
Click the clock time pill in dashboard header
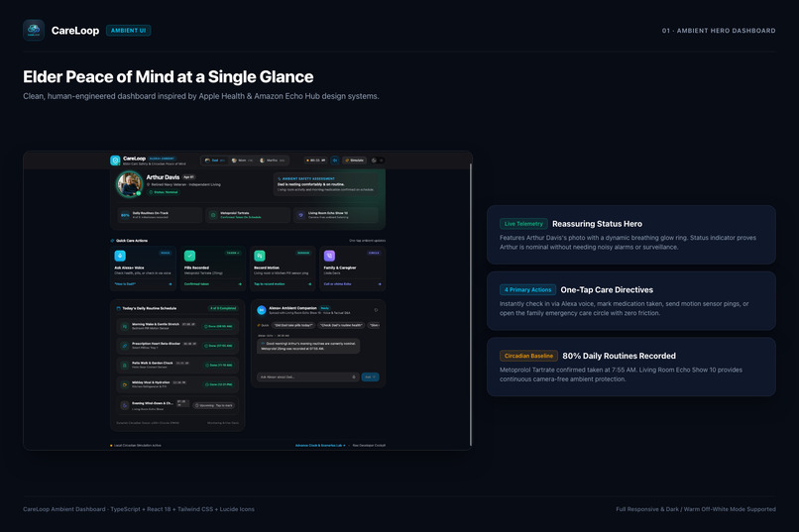click(x=315, y=160)
